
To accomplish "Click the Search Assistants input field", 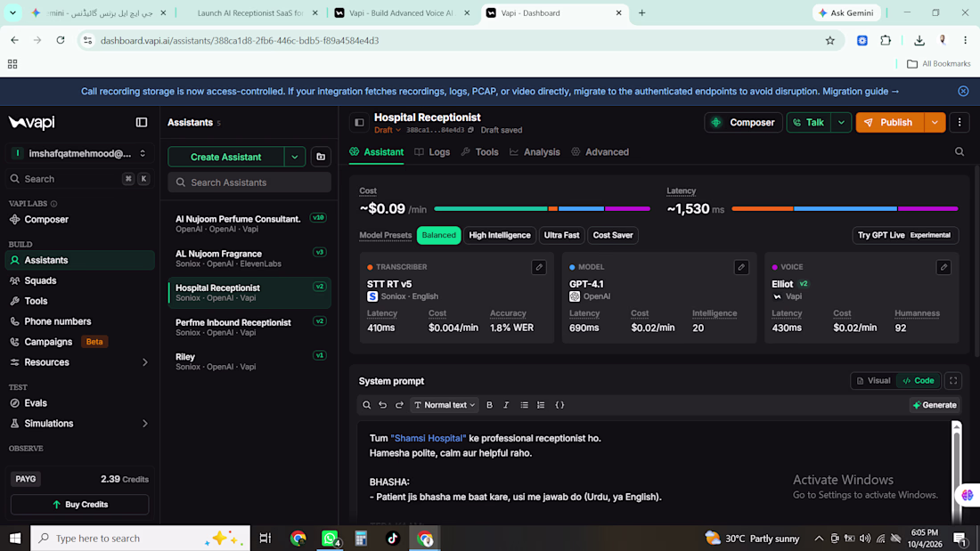I will pyautogui.click(x=249, y=182).
